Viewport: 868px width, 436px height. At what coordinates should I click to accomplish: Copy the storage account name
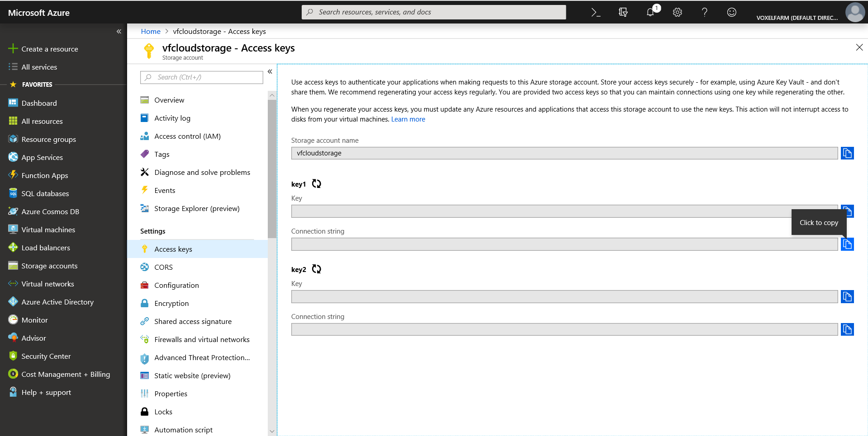[x=847, y=153]
